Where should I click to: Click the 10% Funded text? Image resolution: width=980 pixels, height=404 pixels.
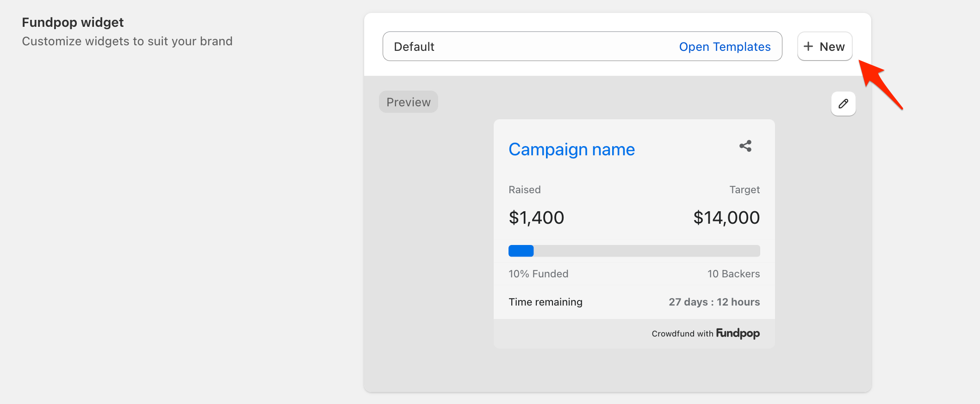(538, 274)
